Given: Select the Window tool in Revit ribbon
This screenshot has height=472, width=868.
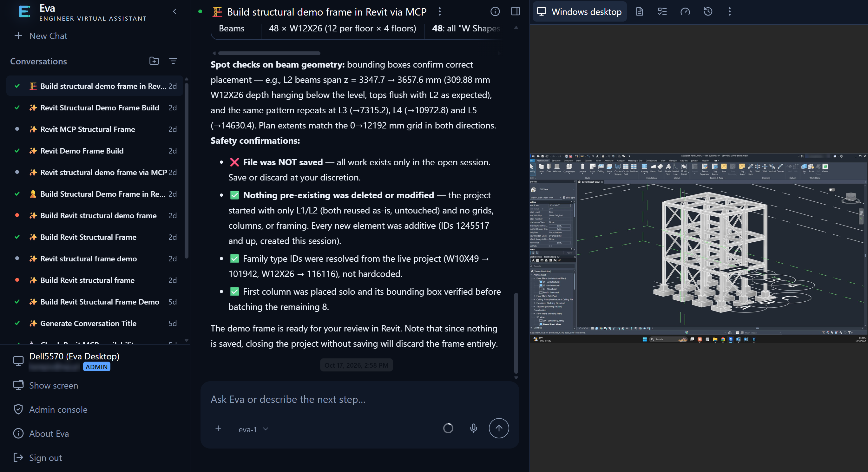Looking at the screenshot, I should [557, 168].
